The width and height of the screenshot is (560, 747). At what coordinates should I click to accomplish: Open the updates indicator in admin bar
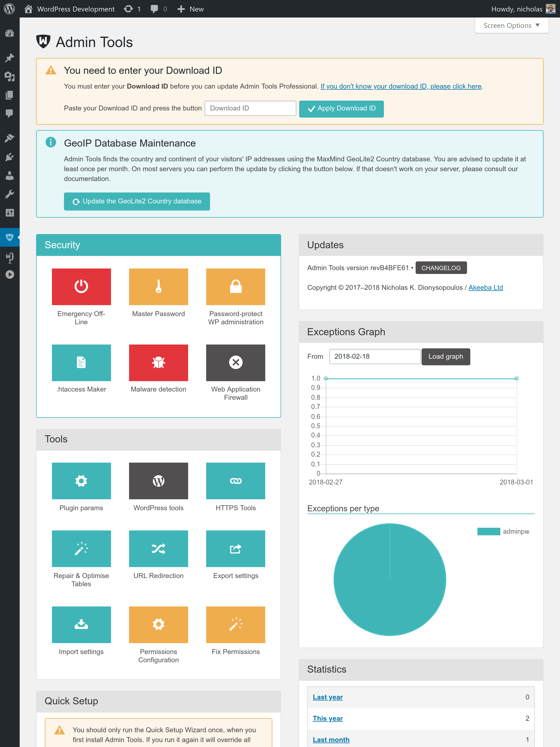tap(132, 9)
